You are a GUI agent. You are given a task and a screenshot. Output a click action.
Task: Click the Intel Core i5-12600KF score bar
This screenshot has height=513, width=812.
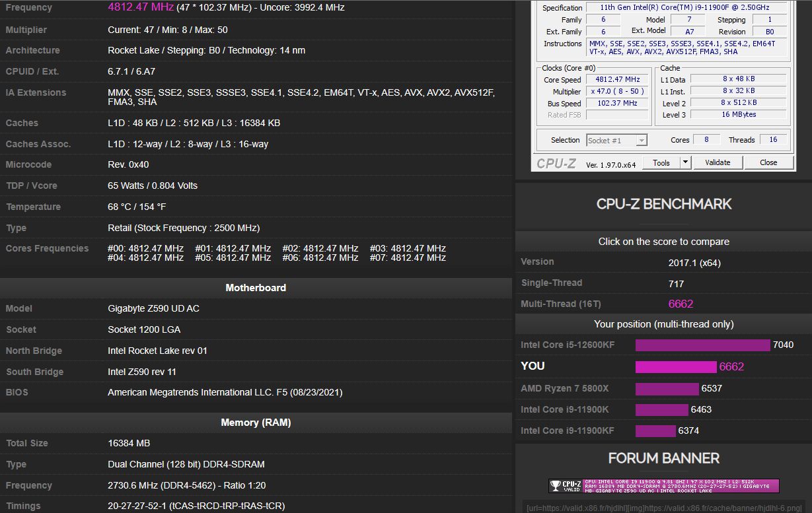[703, 345]
